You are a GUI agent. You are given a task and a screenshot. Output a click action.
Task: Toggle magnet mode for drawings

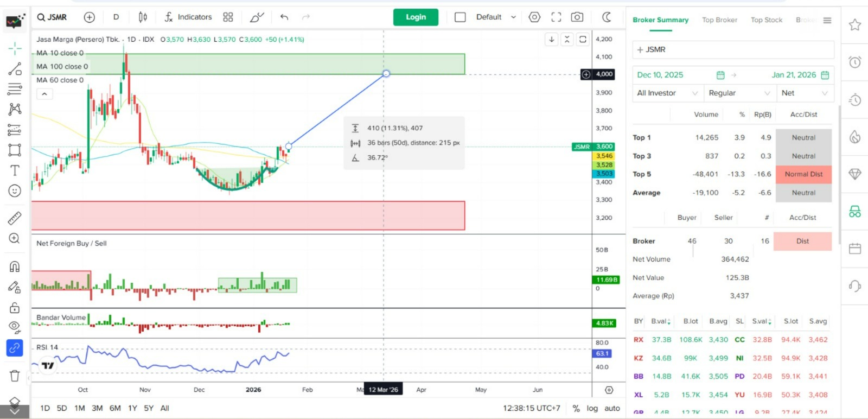(x=15, y=266)
